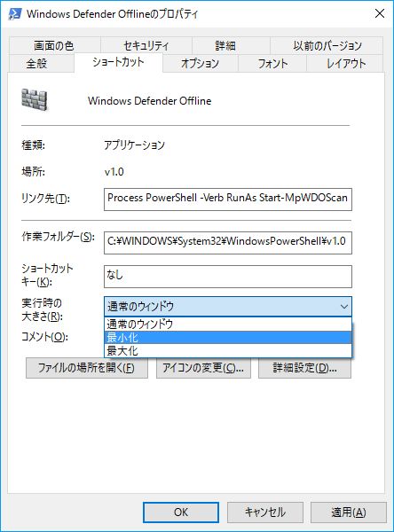Image resolution: width=394 pixels, height=532 pixels.
Task: Click the アプリケーション type value
Action: click(x=134, y=145)
